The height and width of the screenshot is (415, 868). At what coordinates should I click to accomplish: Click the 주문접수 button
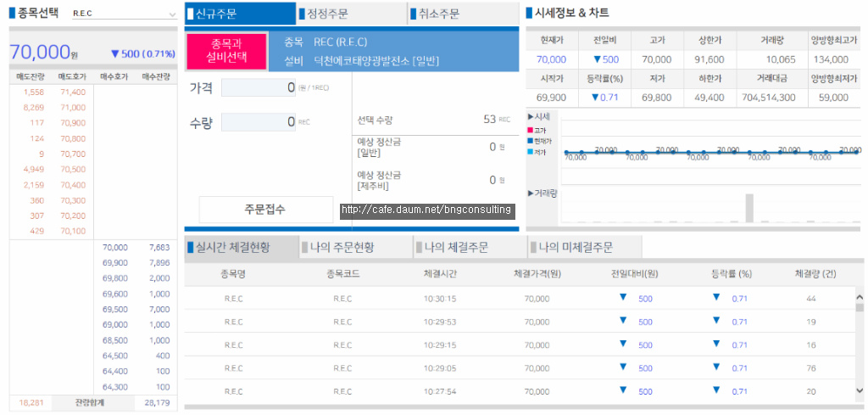pyautogui.click(x=266, y=210)
